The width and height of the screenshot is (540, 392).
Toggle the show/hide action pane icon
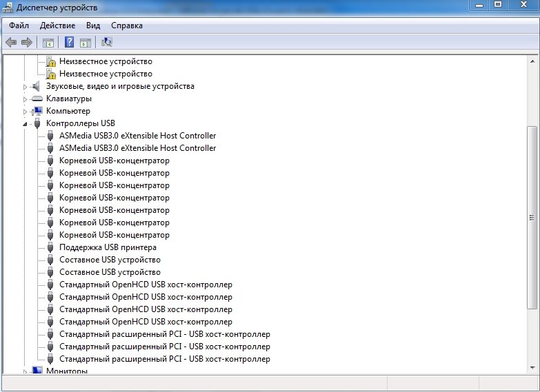[x=86, y=43]
